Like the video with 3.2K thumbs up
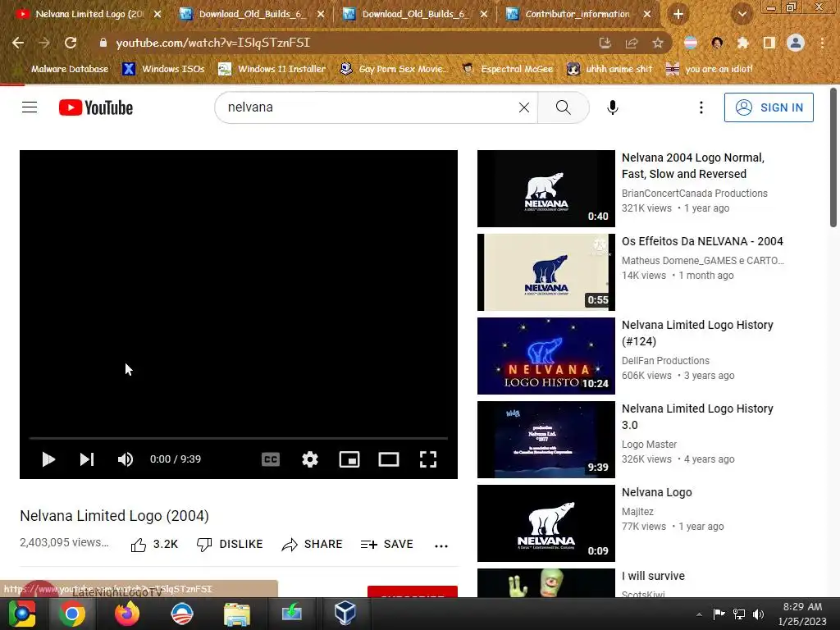Screen dimensions: 840x630 coord(154,545)
